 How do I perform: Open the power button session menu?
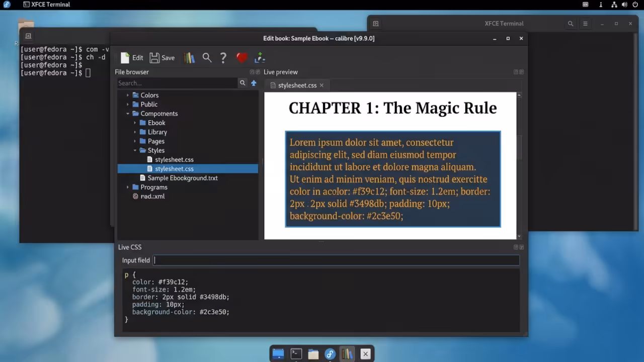(635, 5)
